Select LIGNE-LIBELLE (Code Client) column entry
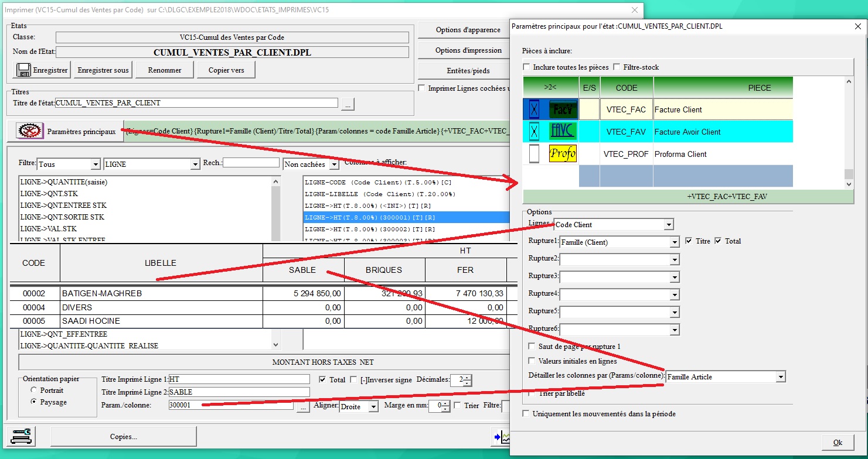The image size is (868, 459). click(380, 194)
